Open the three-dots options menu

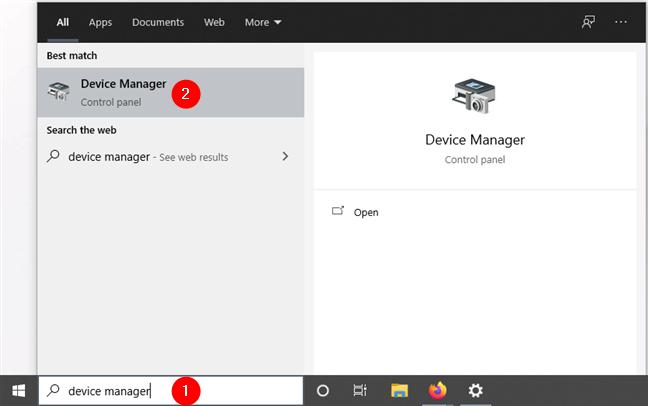click(621, 22)
